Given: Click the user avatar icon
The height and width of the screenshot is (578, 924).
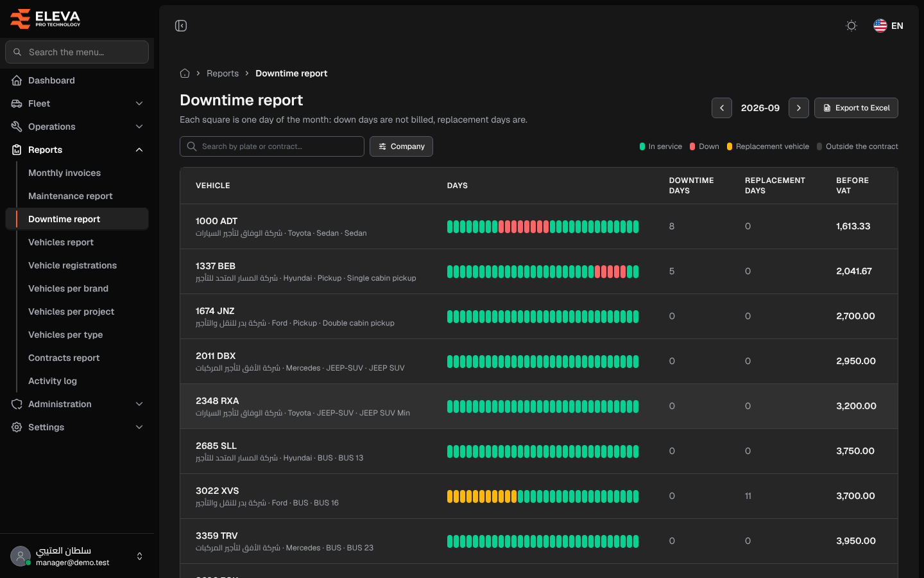Looking at the screenshot, I should pyautogui.click(x=21, y=556).
